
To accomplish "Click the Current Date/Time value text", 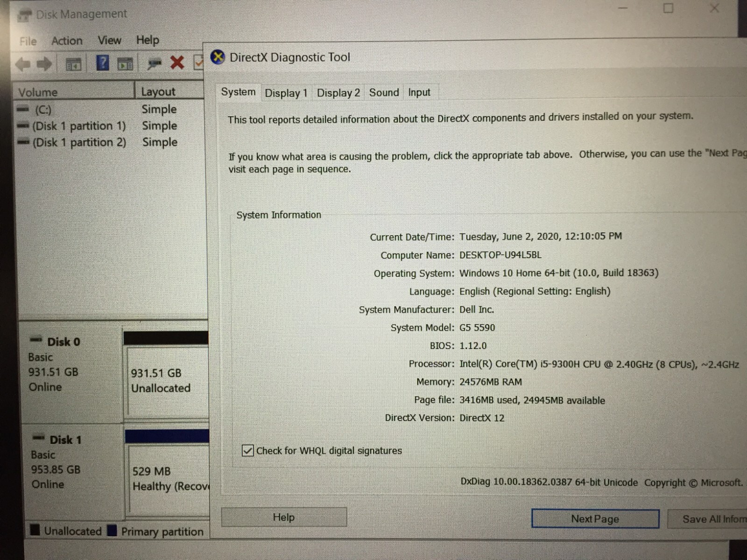I will click(541, 236).
